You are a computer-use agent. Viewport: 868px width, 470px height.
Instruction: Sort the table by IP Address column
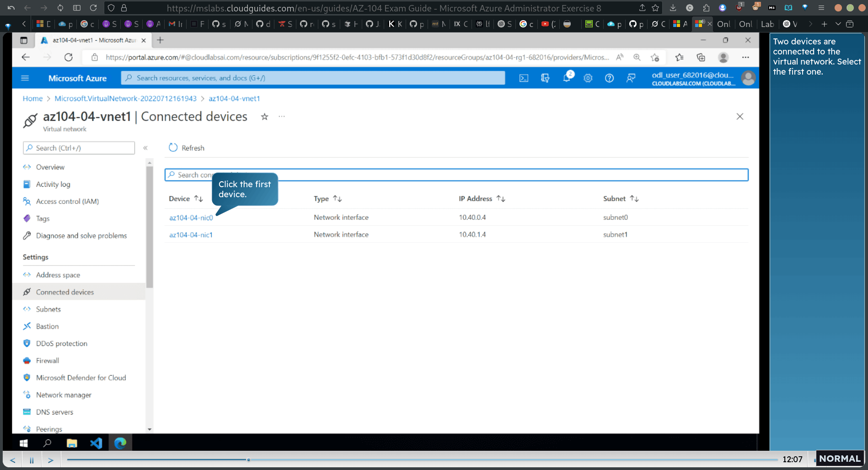482,199
